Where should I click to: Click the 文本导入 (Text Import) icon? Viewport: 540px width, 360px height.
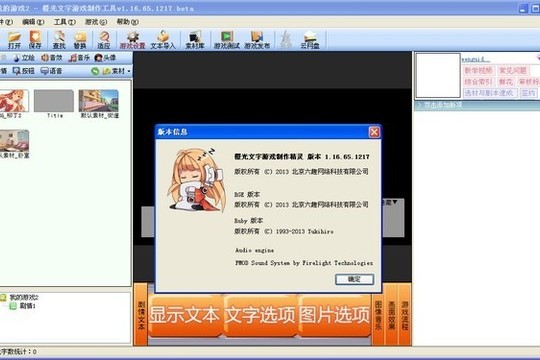163,40
